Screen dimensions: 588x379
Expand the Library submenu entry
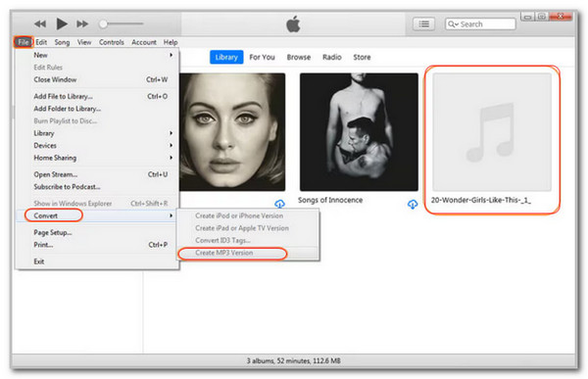click(x=97, y=133)
